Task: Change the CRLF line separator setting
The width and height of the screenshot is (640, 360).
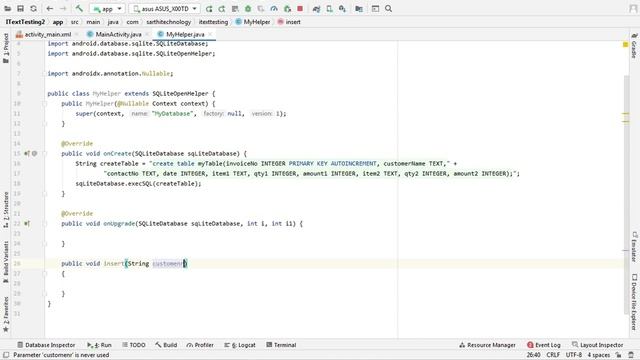Action: click(553, 355)
